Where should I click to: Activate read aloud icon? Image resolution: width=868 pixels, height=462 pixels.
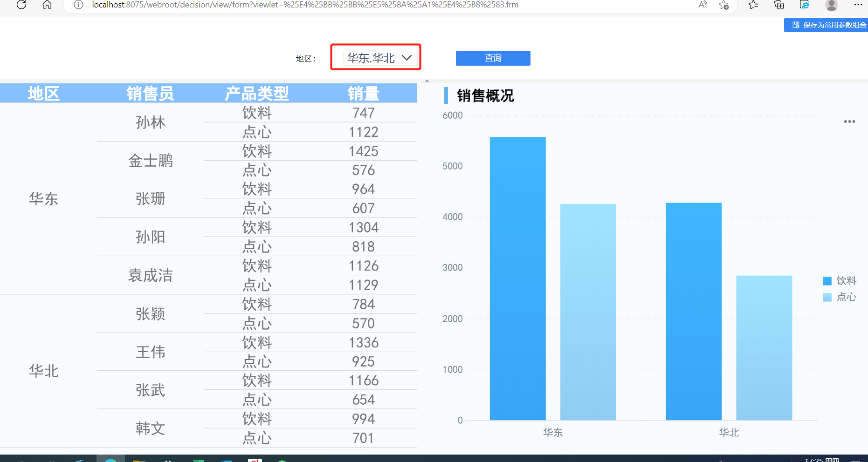[703, 5]
